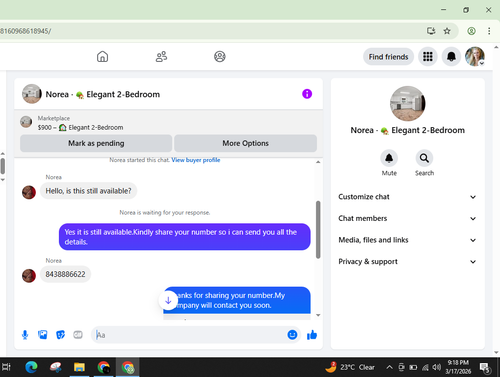Screen dimensions: 500x377
Task: Click the install app icon in address bar
Action: coord(431,31)
